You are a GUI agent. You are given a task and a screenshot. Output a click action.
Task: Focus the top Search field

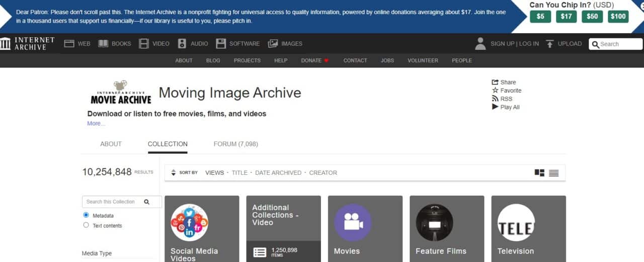click(x=616, y=44)
